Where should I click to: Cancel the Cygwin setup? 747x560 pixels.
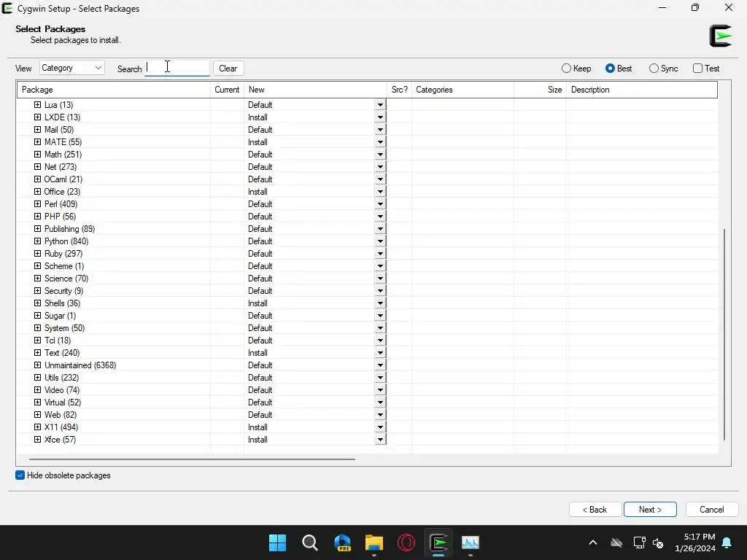pos(712,510)
